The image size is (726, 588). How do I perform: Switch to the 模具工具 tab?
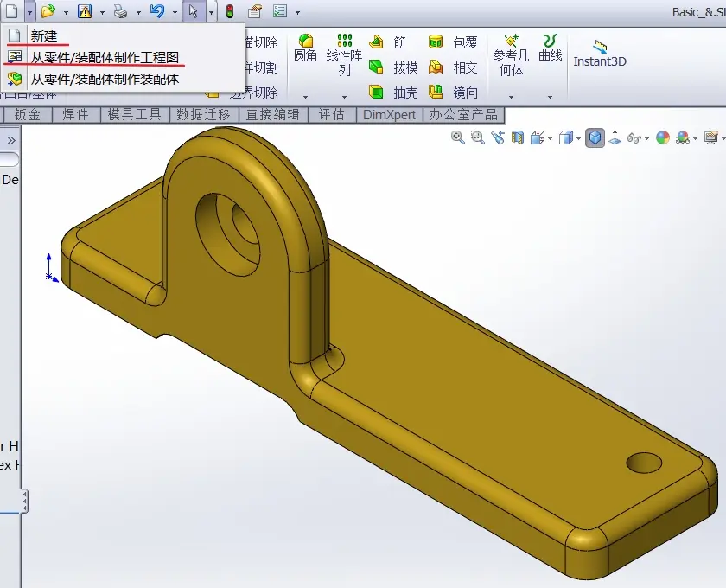134,114
